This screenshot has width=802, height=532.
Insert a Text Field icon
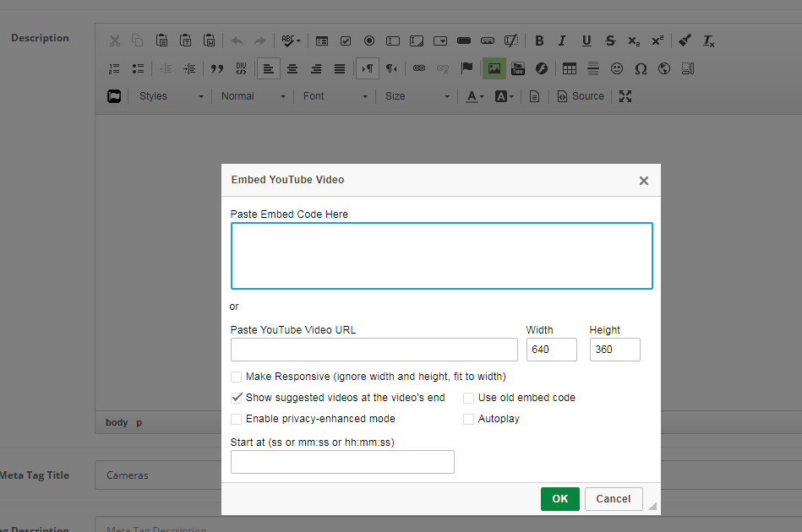click(x=393, y=41)
